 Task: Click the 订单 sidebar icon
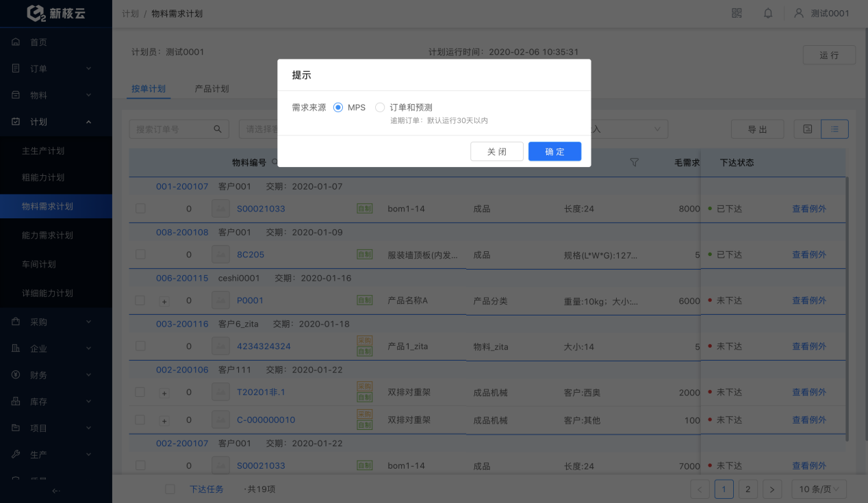coord(16,68)
